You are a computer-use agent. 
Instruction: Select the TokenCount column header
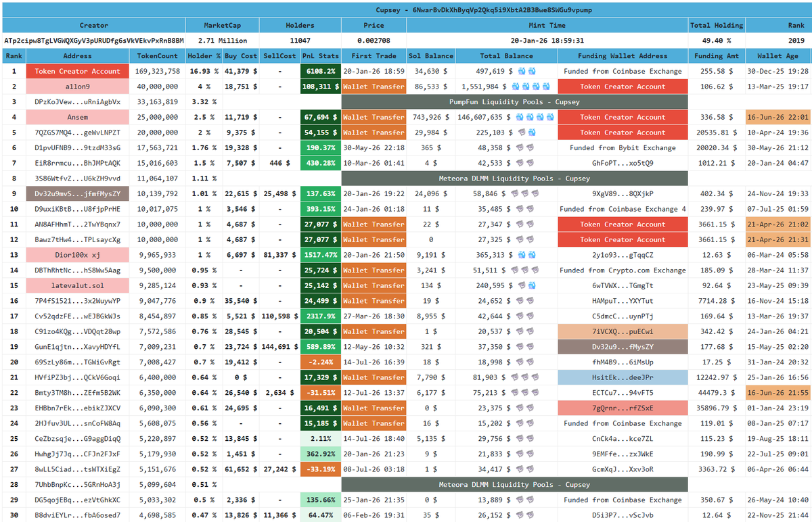point(158,56)
